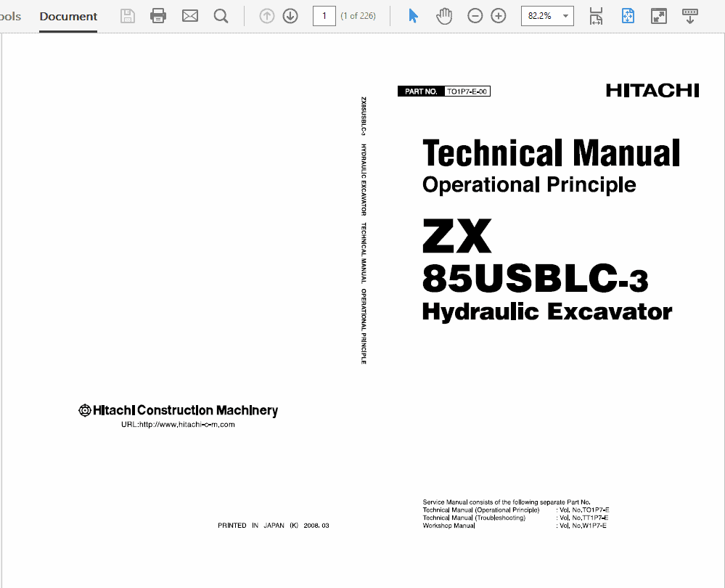Viewport: 725px width, 588px height.
Task: Click 'Vol. No.TO1P7-E' text
Action: click(584, 510)
